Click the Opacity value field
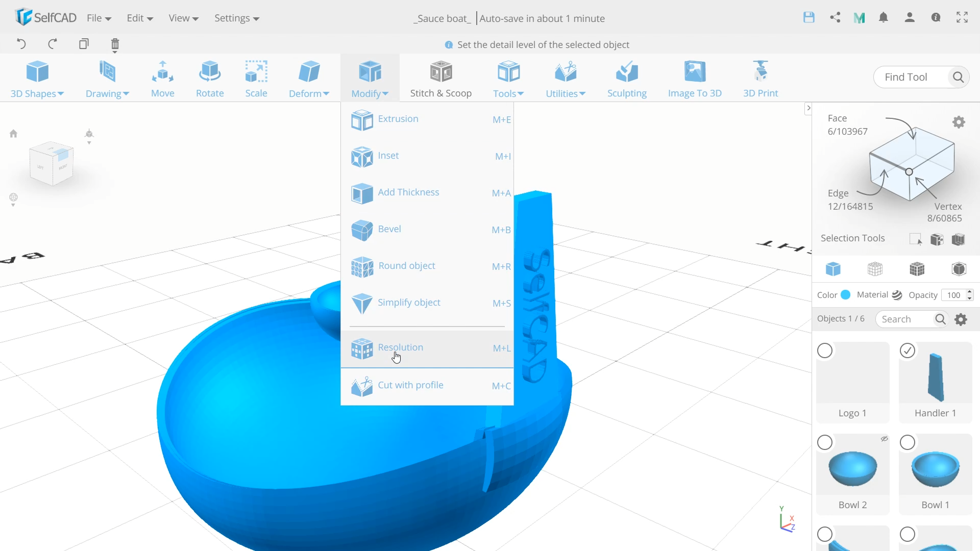The height and width of the screenshot is (551, 980). point(953,295)
